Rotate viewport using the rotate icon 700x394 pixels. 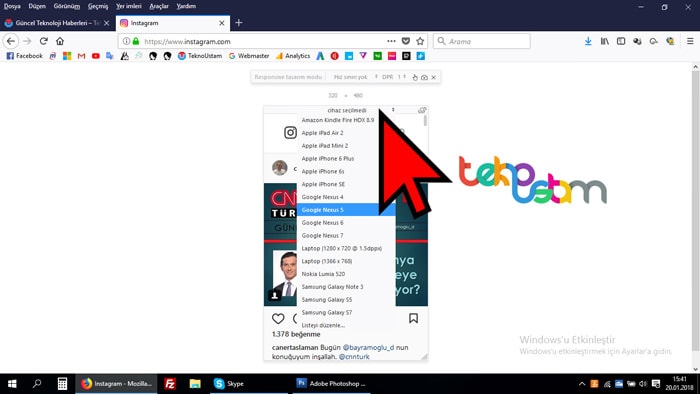(x=422, y=110)
